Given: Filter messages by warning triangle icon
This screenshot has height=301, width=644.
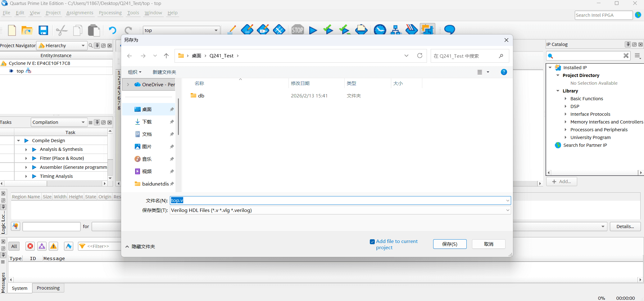Looking at the screenshot, I should coord(53,246).
